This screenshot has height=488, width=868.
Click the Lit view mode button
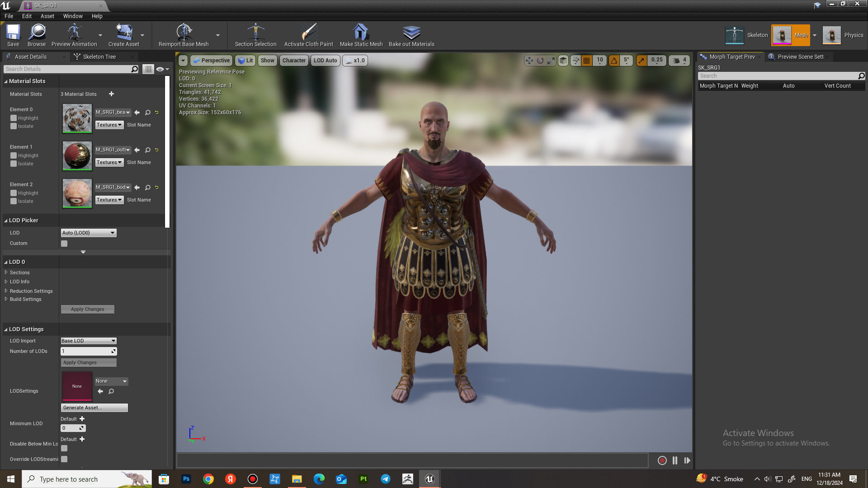[x=245, y=61]
